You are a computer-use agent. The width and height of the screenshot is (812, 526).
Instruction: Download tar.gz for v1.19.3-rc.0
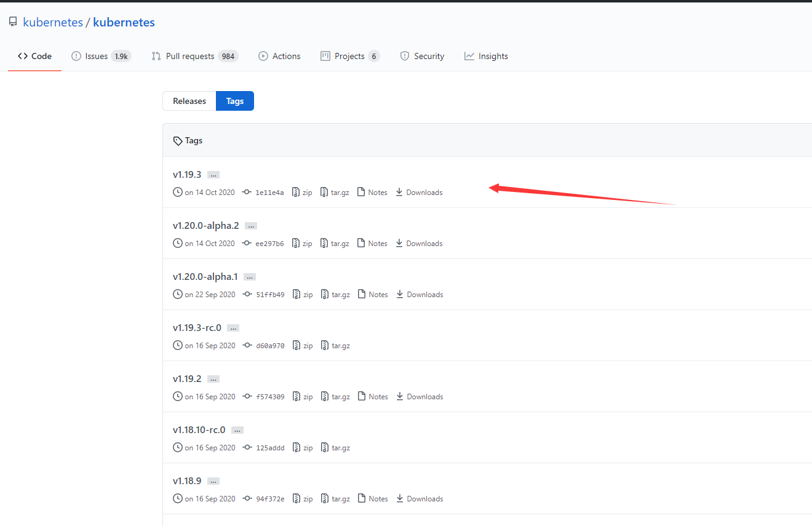[335, 346]
